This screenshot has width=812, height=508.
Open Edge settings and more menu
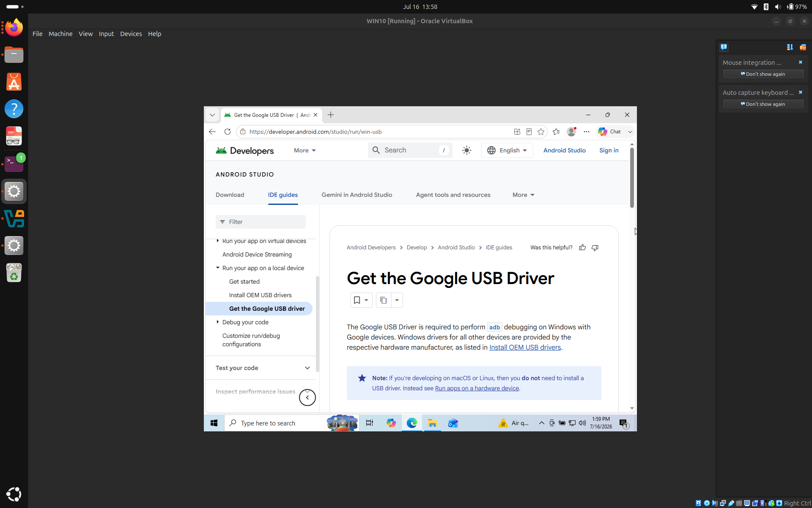pos(587,132)
